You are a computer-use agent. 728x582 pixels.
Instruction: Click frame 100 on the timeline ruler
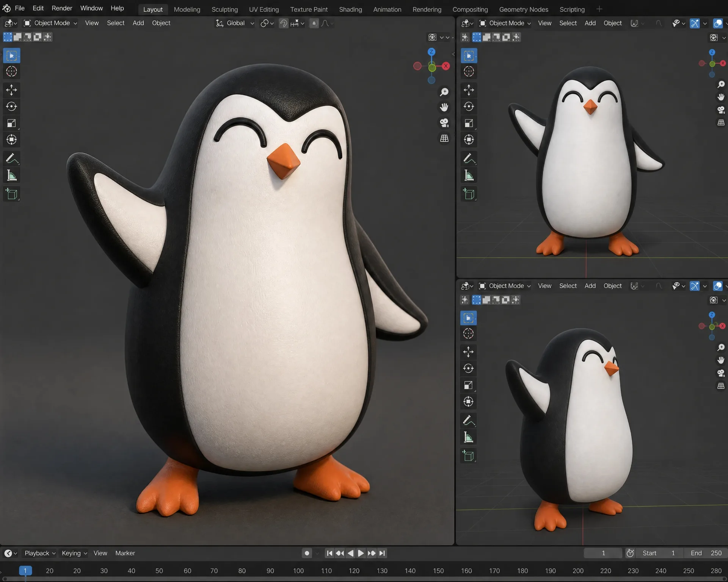pos(298,571)
